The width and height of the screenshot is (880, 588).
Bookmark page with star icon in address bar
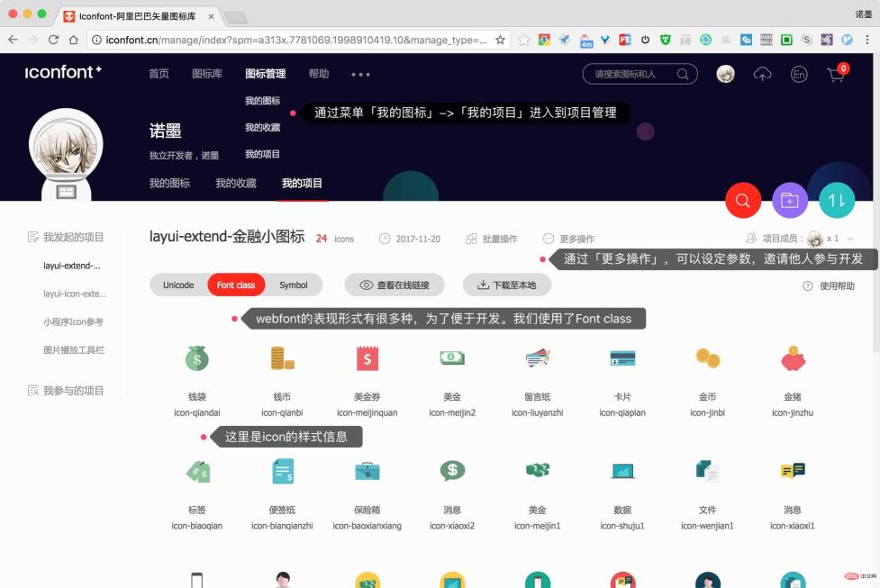point(500,40)
